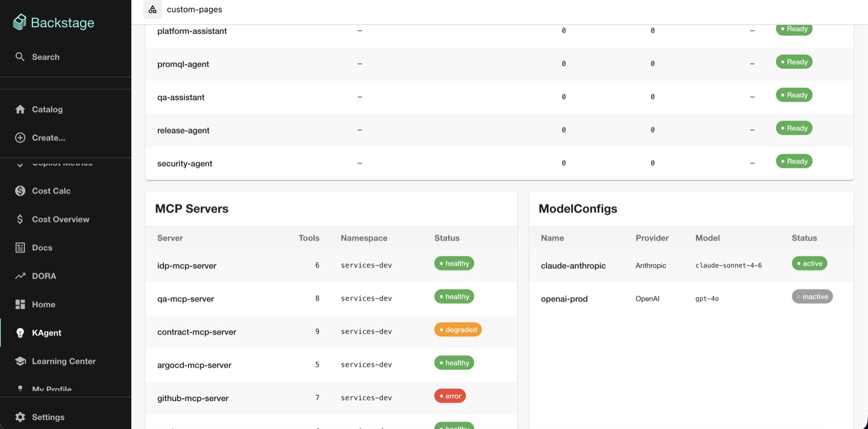Navigate to the DORA page
This screenshot has width=868, height=429.
[66, 276]
